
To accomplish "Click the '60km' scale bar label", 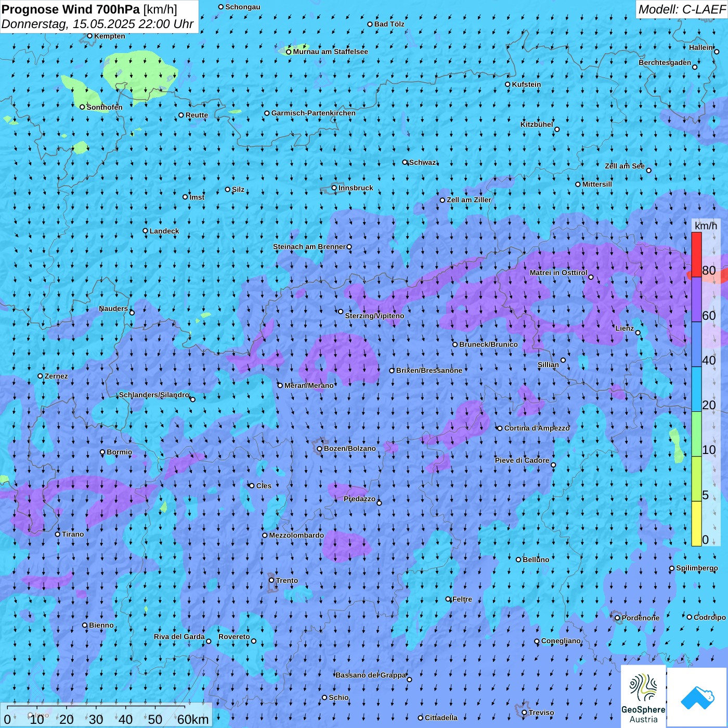I will coord(193,719).
